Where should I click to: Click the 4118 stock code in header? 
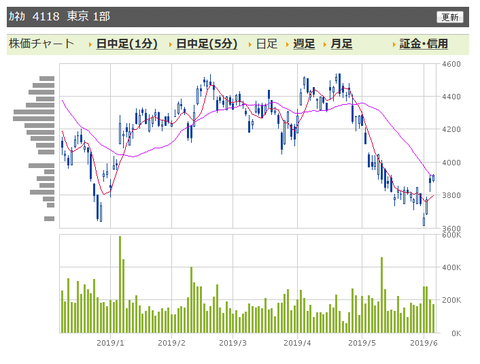point(46,17)
